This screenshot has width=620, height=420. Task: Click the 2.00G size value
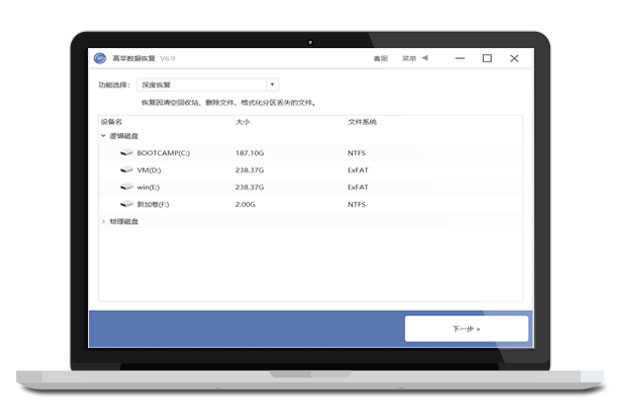point(245,204)
